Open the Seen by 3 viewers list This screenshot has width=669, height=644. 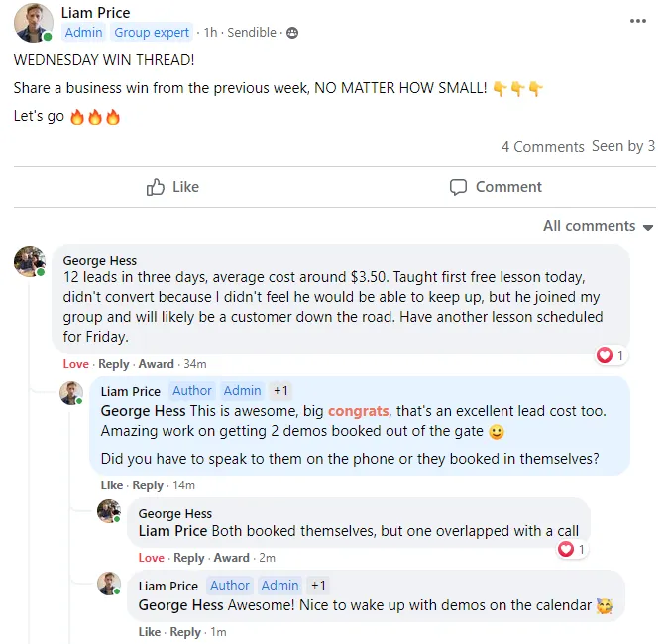(623, 146)
